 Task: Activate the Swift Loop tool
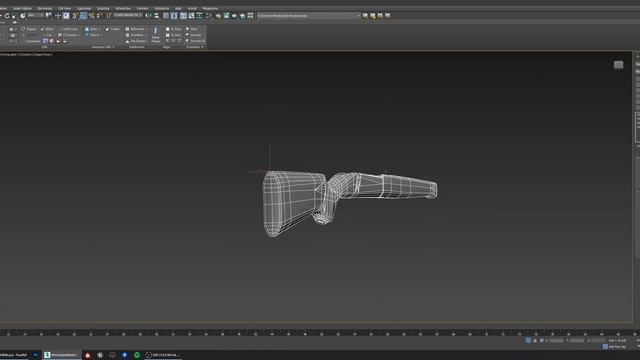pyautogui.click(x=68, y=29)
